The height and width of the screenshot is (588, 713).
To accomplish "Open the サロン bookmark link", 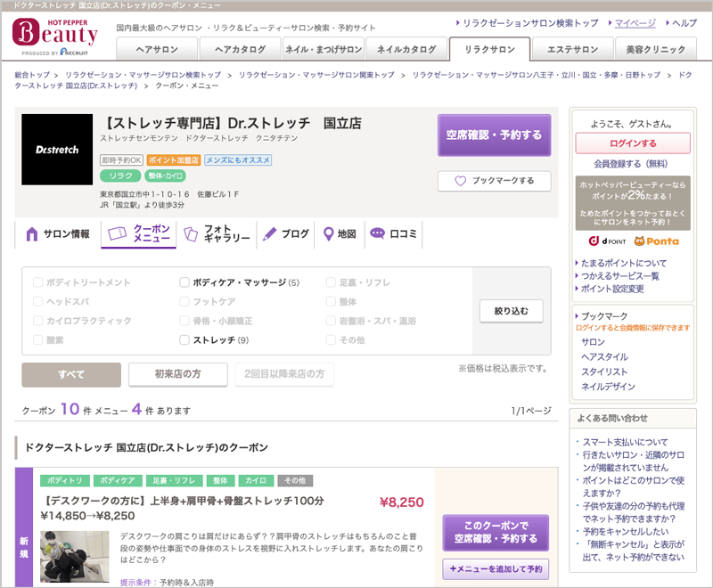I will coord(593,342).
